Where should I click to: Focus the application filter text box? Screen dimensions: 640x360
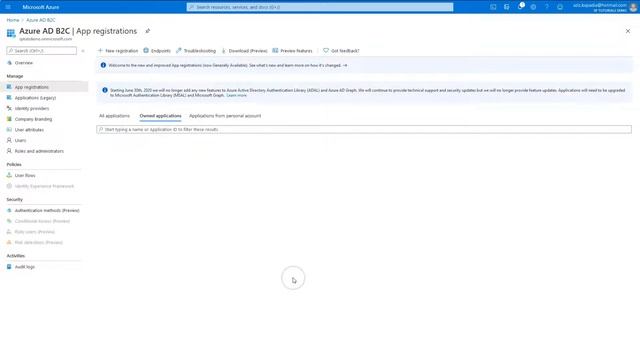coord(364,129)
